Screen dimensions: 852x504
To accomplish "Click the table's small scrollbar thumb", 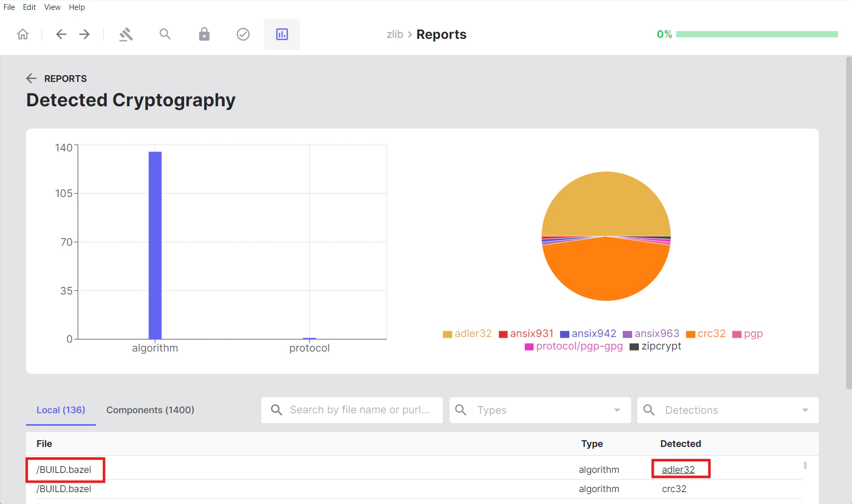I will click(x=805, y=465).
